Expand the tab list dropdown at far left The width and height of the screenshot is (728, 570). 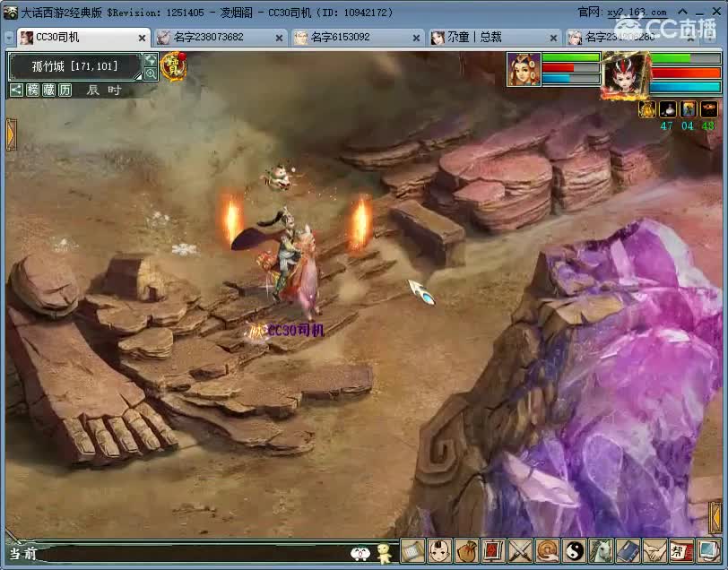click(9, 39)
